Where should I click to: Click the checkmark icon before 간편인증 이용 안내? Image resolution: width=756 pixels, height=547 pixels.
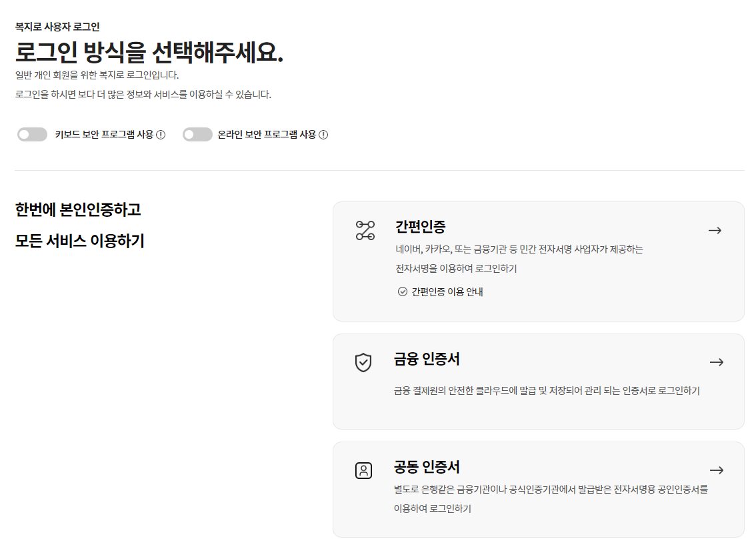click(x=403, y=292)
